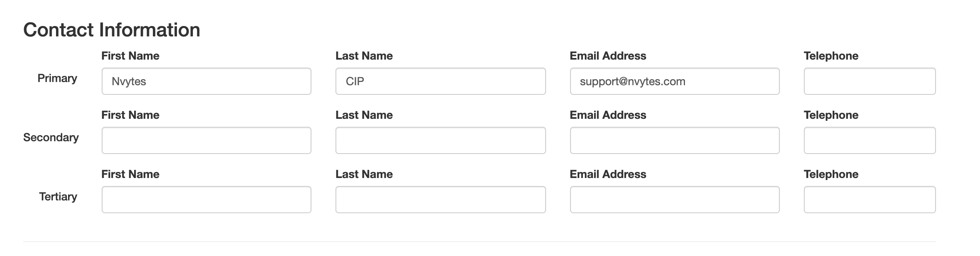Select the Secondary contact Email Address field
The image size is (980, 256).
pos(675,140)
